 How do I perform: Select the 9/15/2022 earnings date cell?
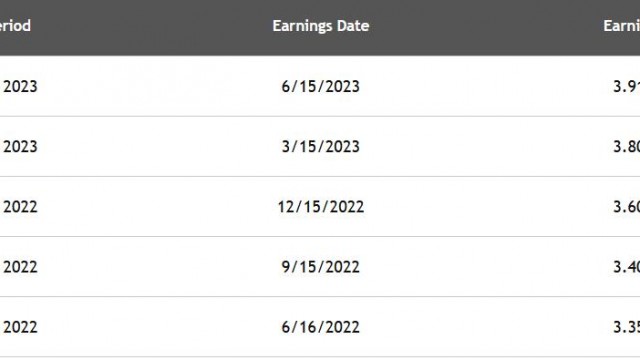(320, 267)
